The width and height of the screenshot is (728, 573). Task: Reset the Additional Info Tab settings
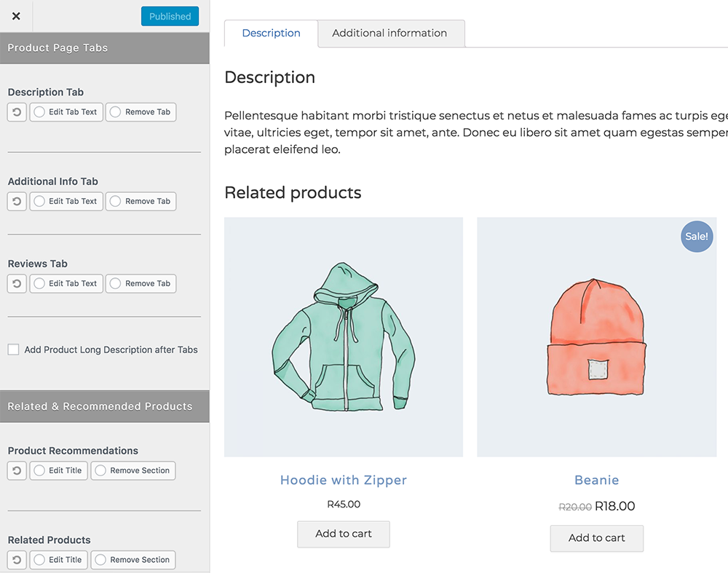coord(17,202)
